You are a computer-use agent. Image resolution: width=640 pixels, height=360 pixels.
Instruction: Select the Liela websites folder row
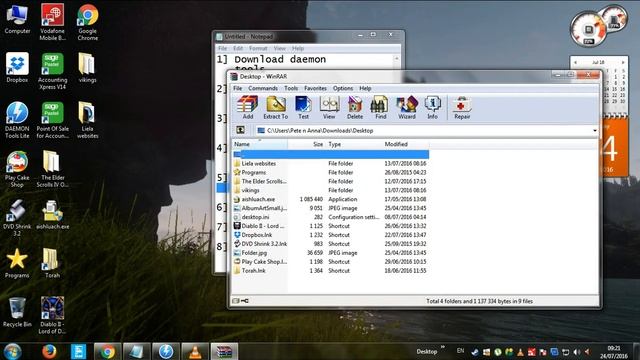[x=331, y=163]
